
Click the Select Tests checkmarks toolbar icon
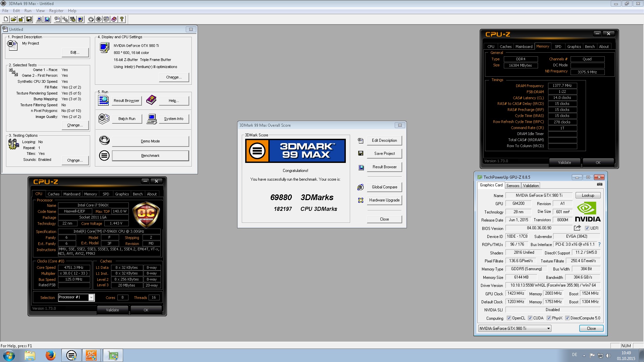65,19
